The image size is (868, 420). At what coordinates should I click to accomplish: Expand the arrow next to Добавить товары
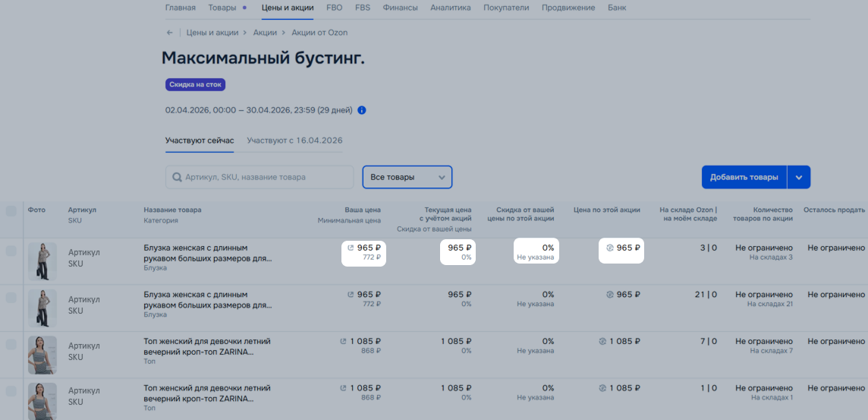click(799, 177)
